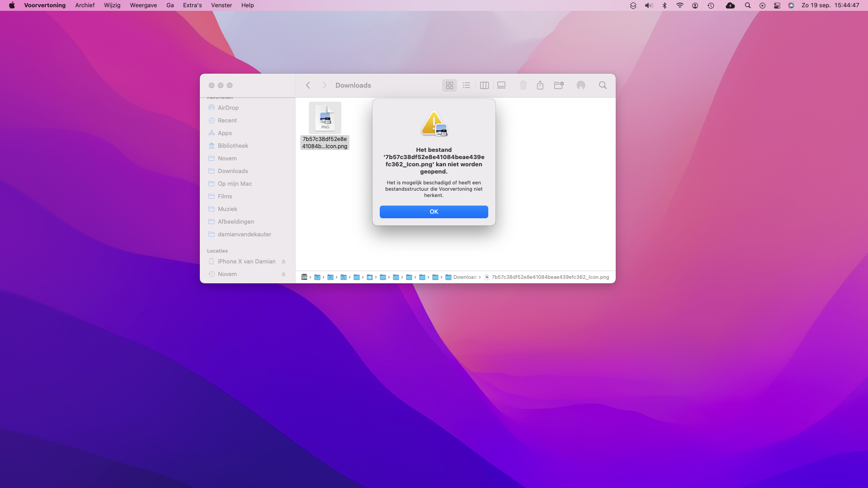The width and height of the screenshot is (868, 488).
Task: Click the cloud with lightning menu bar icon
Action: 730,5
